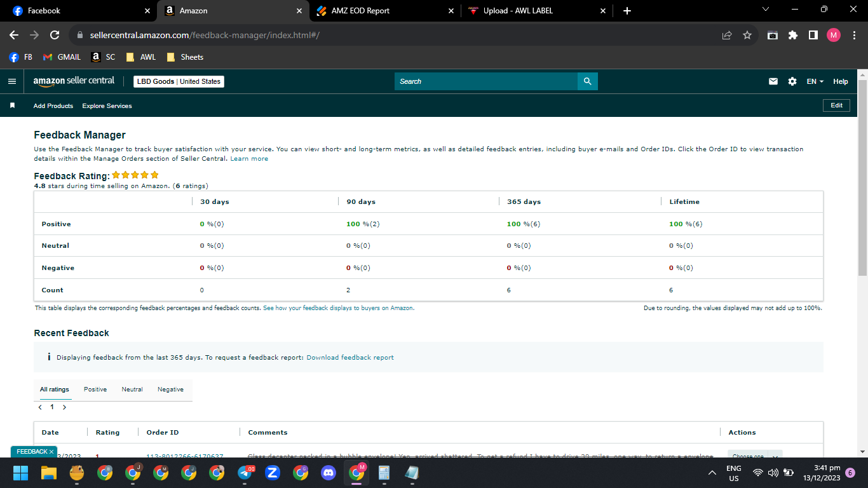868x488 pixels.
Task: Go to previous feedback page arrow
Action: click(x=40, y=407)
